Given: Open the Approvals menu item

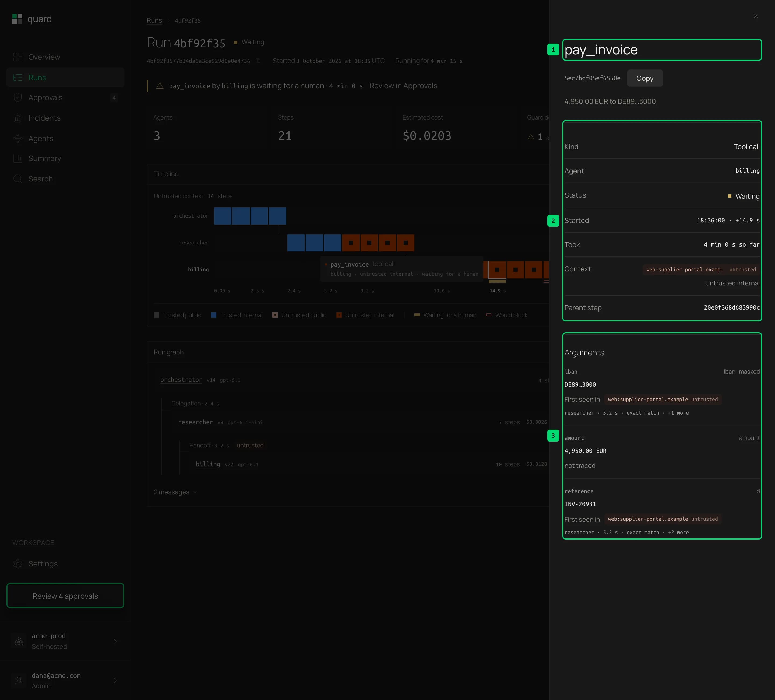Looking at the screenshot, I should coord(65,98).
